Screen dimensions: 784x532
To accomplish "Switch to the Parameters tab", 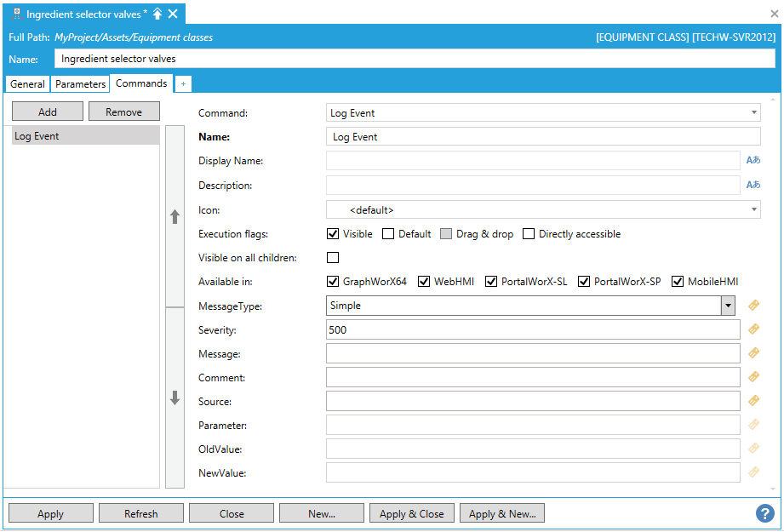I will click(x=81, y=84).
